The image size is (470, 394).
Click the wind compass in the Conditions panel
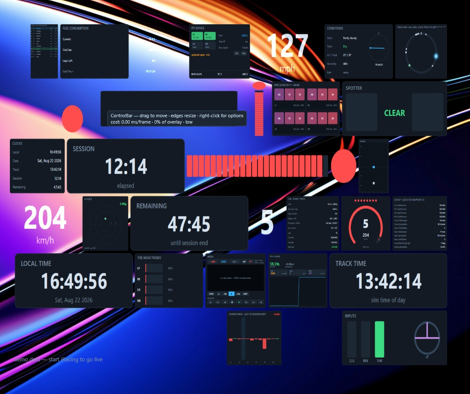point(379,48)
